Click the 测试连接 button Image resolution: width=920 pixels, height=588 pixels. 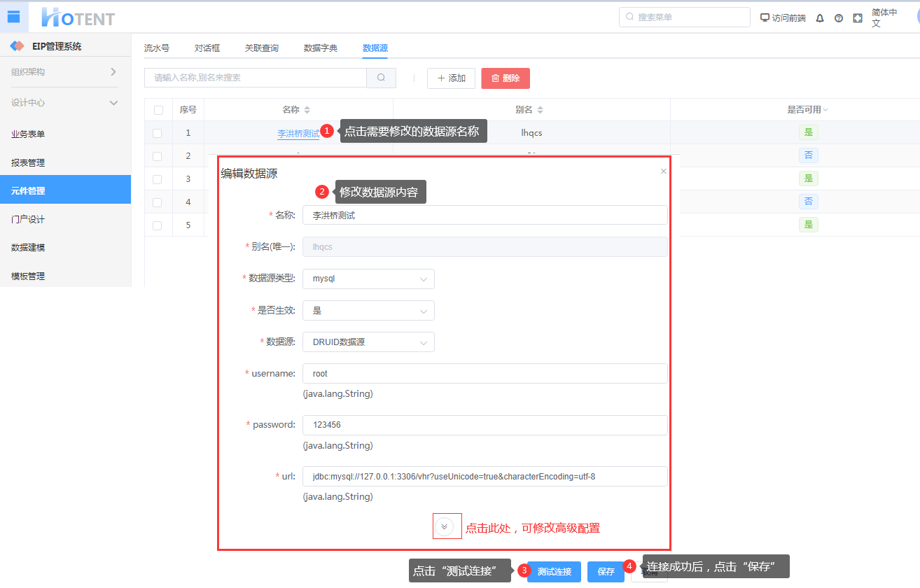click(554, 572)
